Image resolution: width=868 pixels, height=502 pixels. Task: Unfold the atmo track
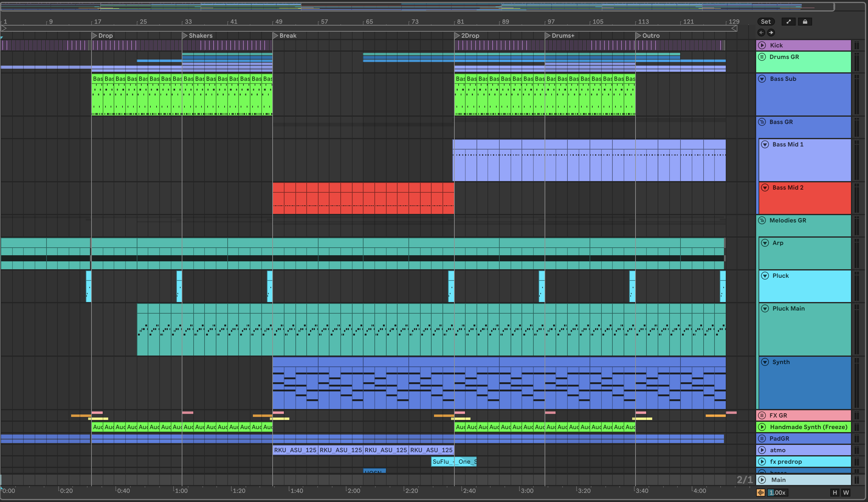(x=762, y=450)
